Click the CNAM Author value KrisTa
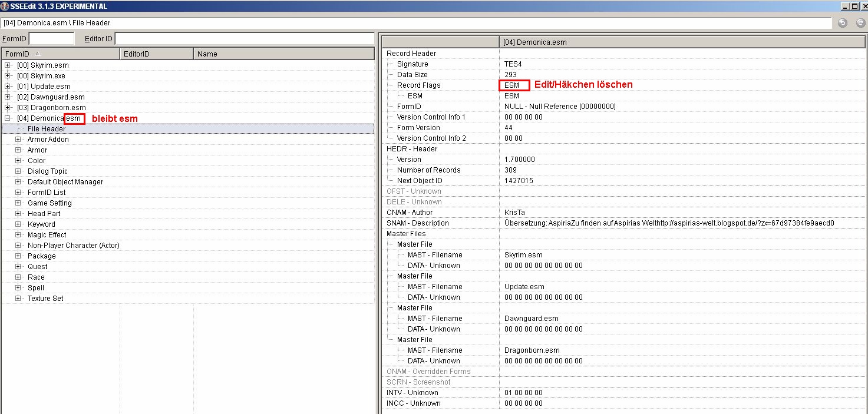Screen dimensions: 868x414 click(x=514, y=213)
